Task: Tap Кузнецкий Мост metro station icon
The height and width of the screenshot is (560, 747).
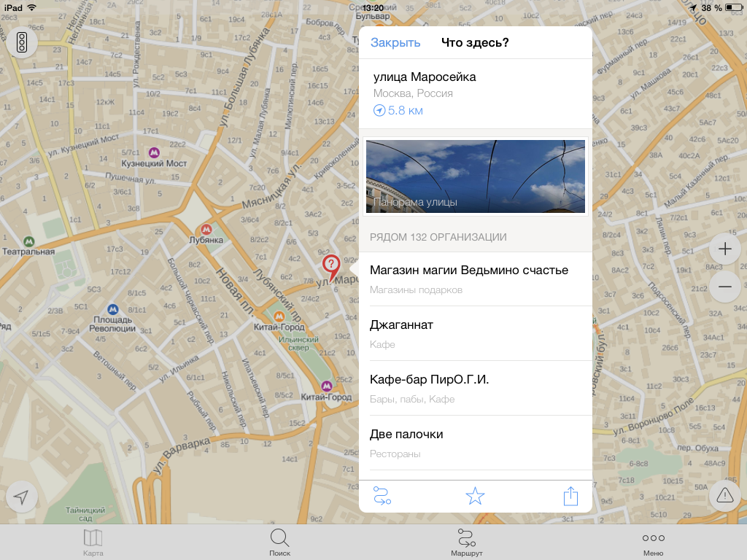Action: click(154, 152)
